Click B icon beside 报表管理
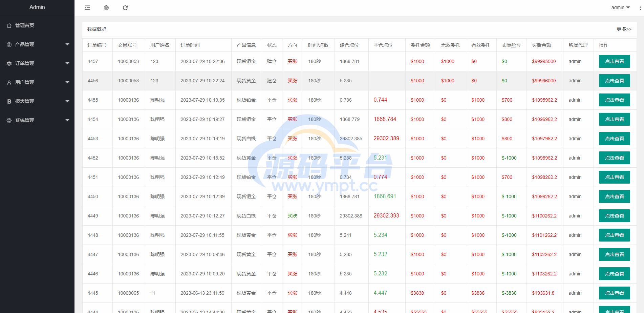644x313 pixels. pyautogui.click(x=9, y=101)
